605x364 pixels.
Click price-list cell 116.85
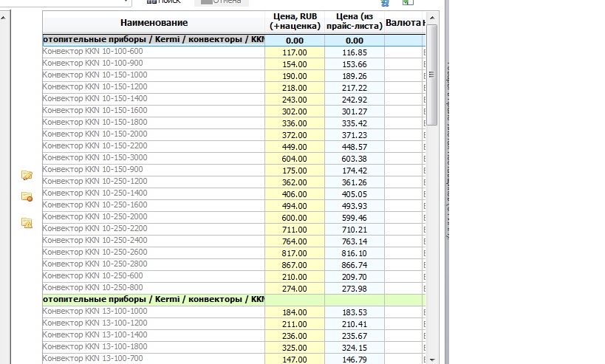click(x=355, y=52)
